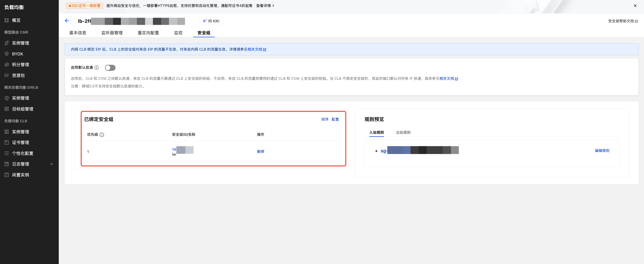Click the info icon next to 优先级
The width and height of the screenshot is (644, 264).
pyautogui.click(x=102, y=135)
